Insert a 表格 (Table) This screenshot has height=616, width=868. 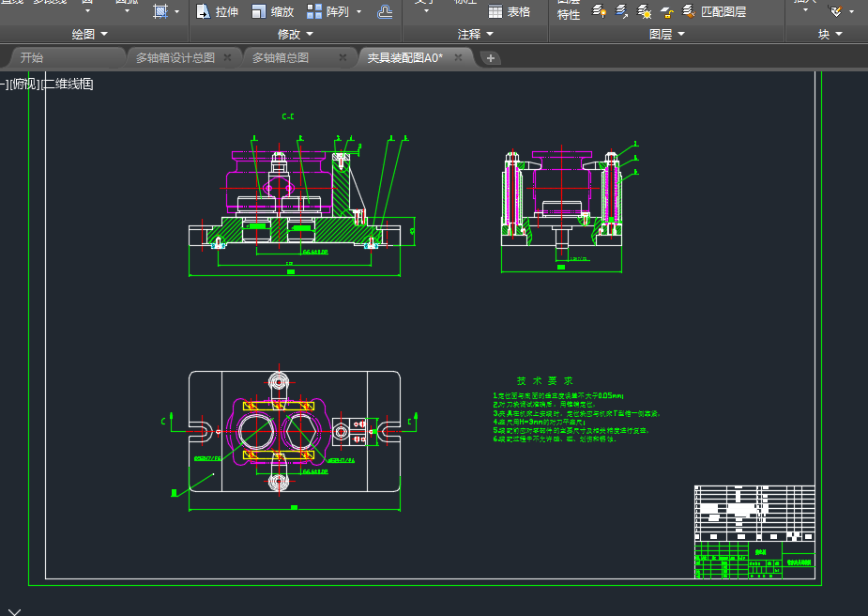[x=510, y=12]
